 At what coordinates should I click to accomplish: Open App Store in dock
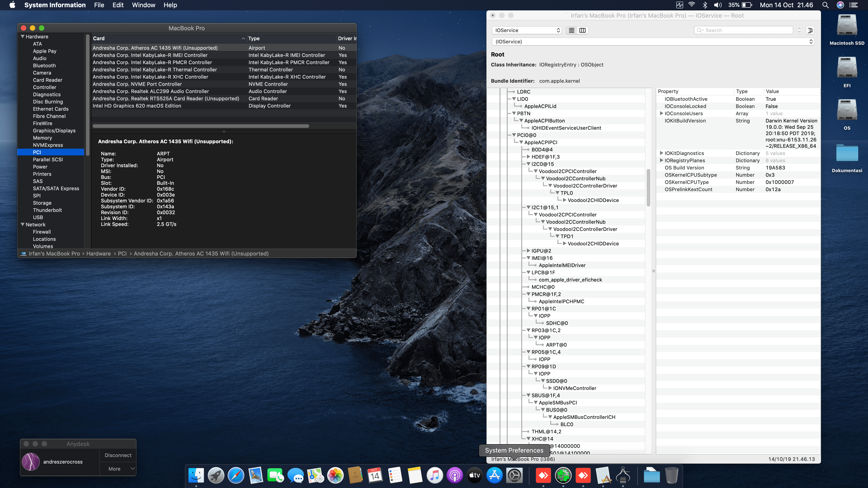[x=494, y=476]
